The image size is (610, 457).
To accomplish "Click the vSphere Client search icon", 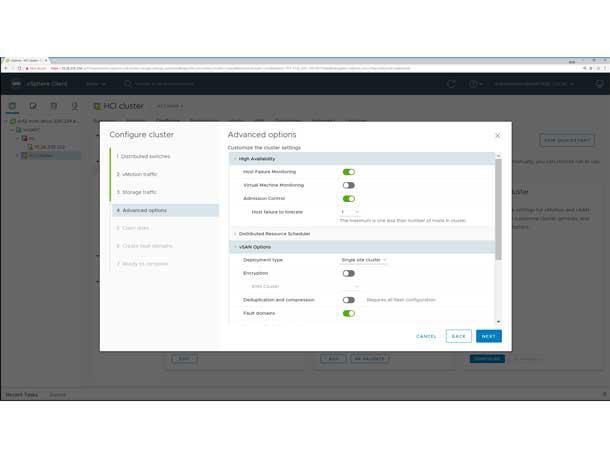I will [x=128, y=84].
